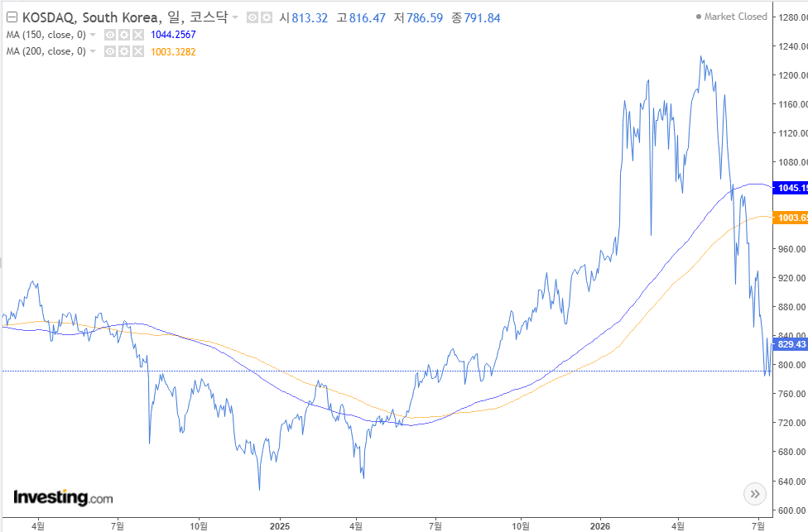Image resolution: width=808 pixels, height=532 pixels.
Task: Click the scroll-to-latest double arrow button
Action: click(755, 494)
